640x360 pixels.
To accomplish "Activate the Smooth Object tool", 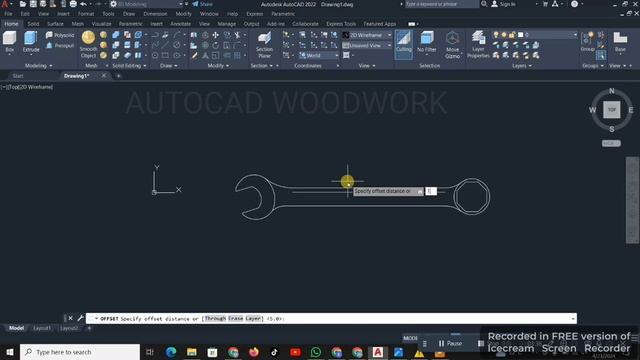I will click(88, 44).
